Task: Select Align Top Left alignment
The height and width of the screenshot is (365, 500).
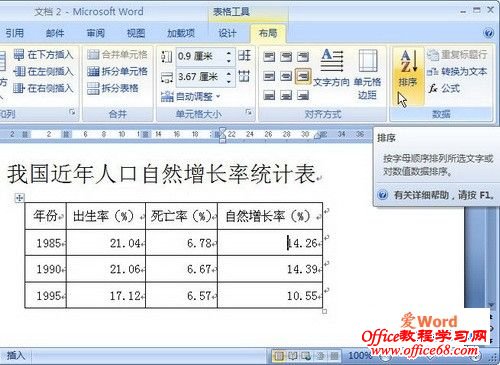Action: pyautogui.click(x=269, y=57)
